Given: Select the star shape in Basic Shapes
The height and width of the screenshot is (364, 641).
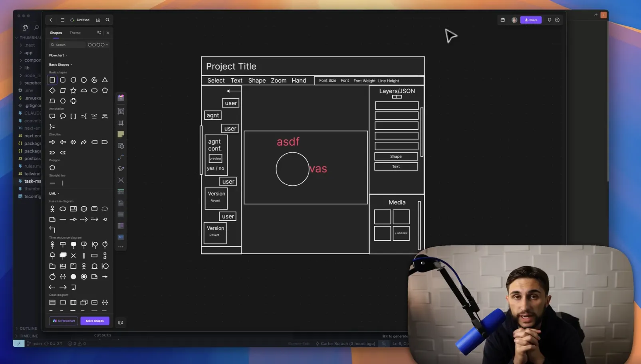Looking at the screenshot, I should coord(73,90).
